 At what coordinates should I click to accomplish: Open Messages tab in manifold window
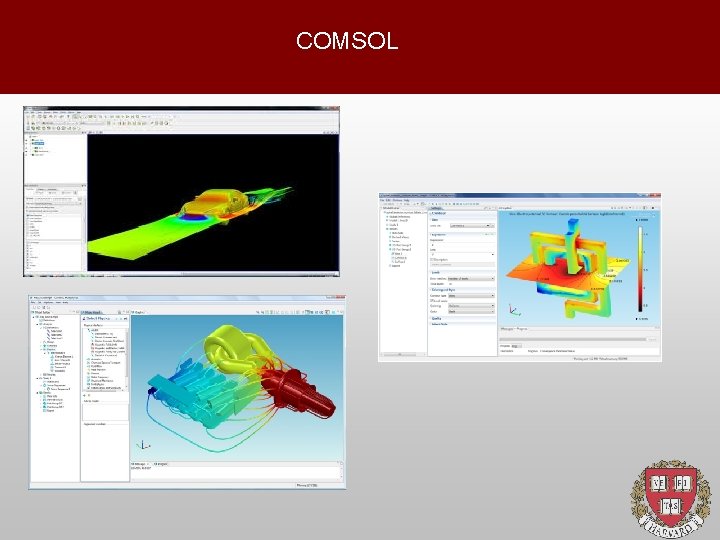138,464
